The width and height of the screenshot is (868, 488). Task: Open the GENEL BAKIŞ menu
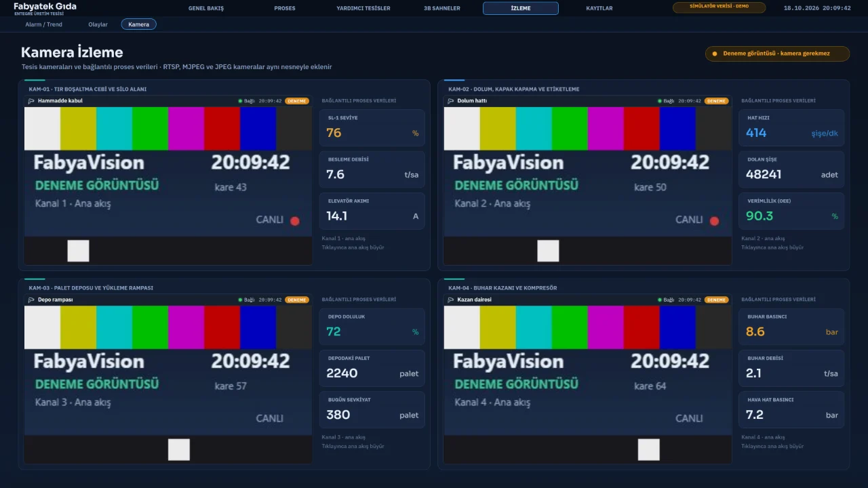pos(206,8)
